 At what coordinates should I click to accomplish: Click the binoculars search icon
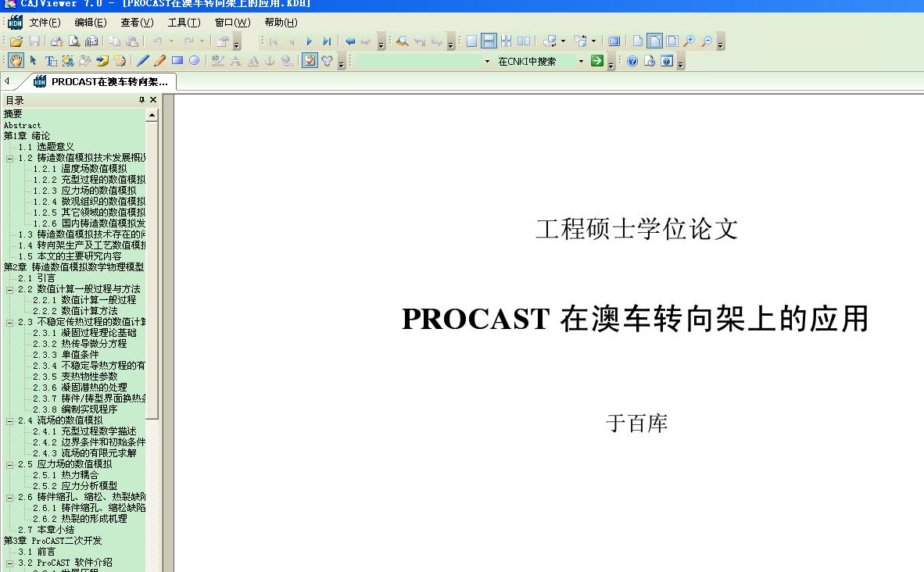tap(403, 41)
